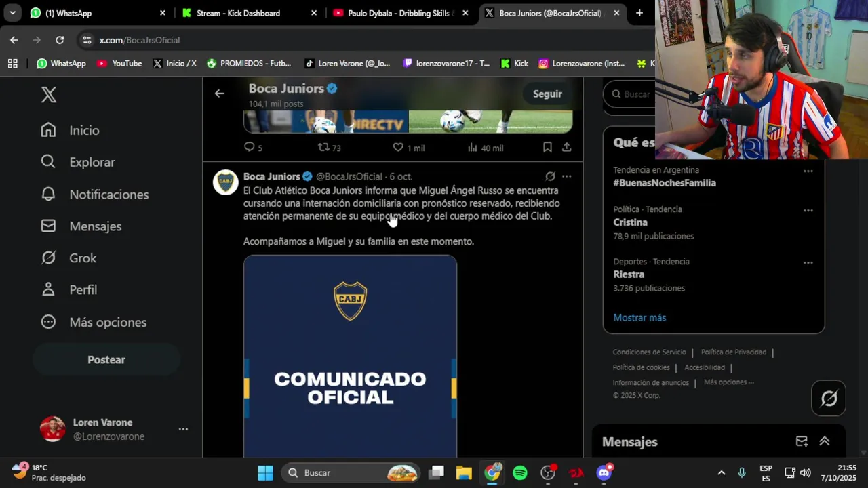Open the Kick bookmark
The image size is (868, 488).
click(514, 64)
